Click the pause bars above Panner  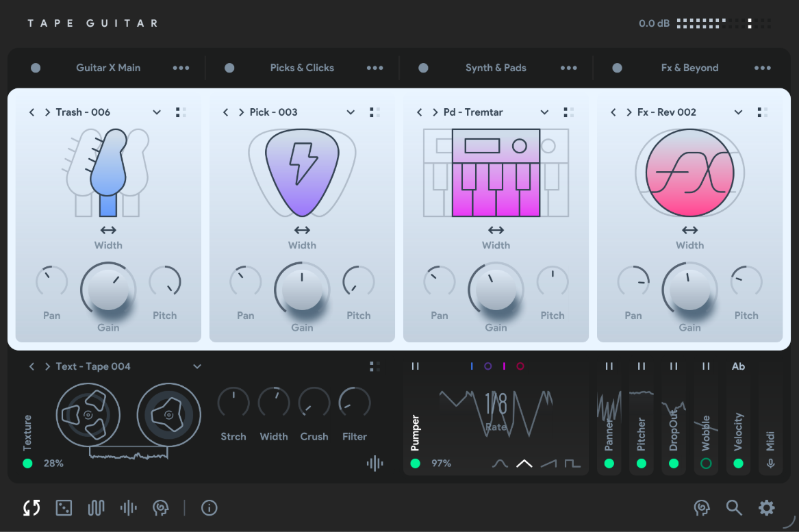click(x=609, y=366)
